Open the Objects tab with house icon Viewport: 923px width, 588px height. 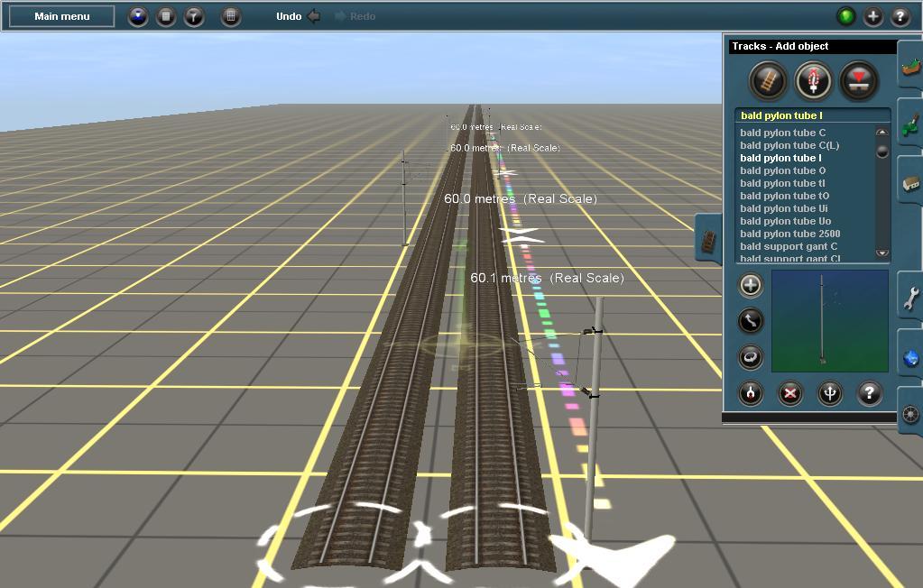pyautogui.click(x=910, y=182)
